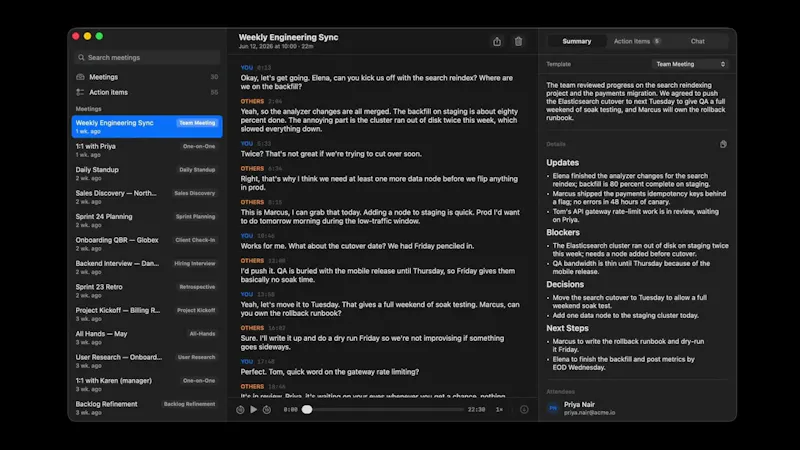This screenshot has width=800, height=450.
Task: Click transcript line "Works for me."
Action: point(357,246)
